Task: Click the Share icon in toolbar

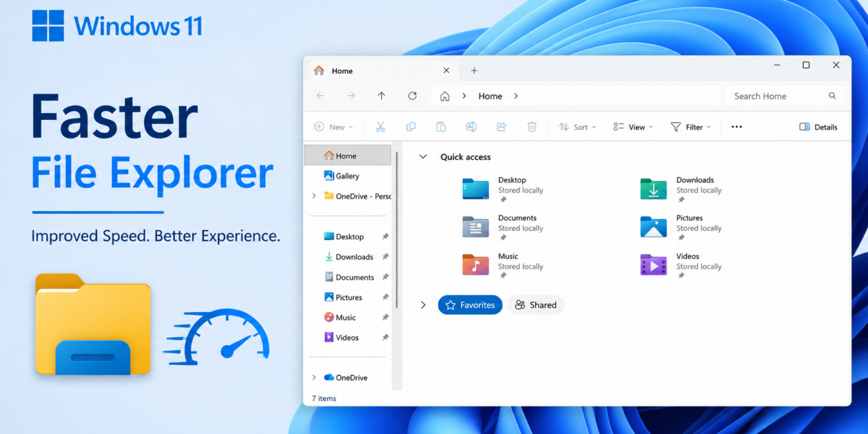Action: (x=502, y=127)
